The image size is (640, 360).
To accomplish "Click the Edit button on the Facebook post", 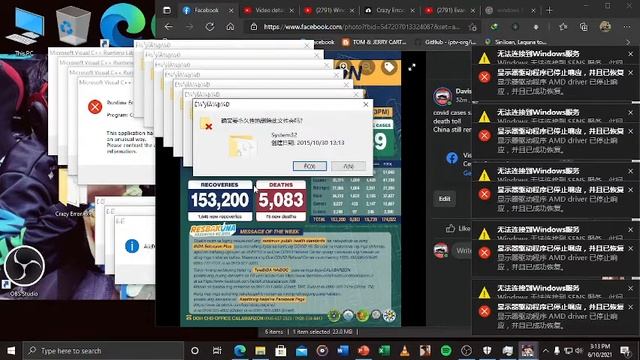I will tap(444, 199).
